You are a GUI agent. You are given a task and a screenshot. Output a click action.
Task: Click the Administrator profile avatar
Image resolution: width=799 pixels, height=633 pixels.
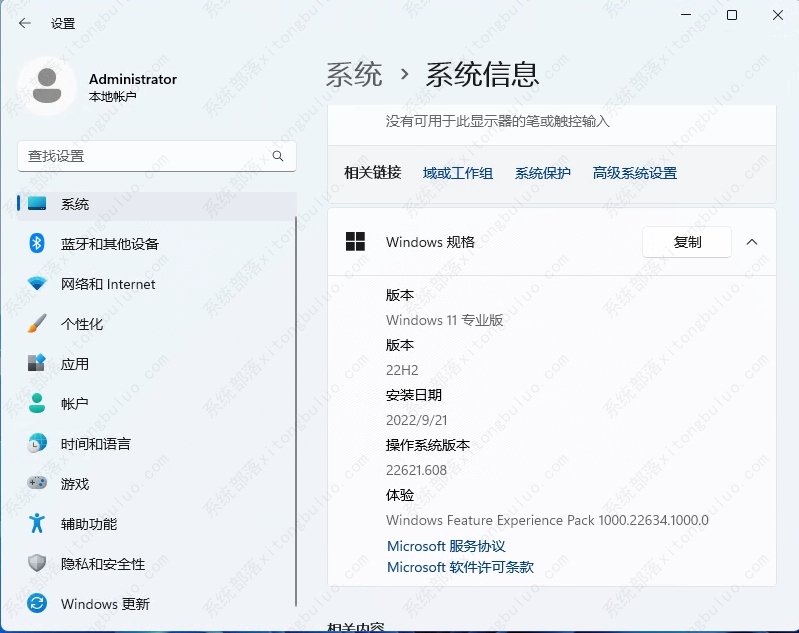(47, 87)
